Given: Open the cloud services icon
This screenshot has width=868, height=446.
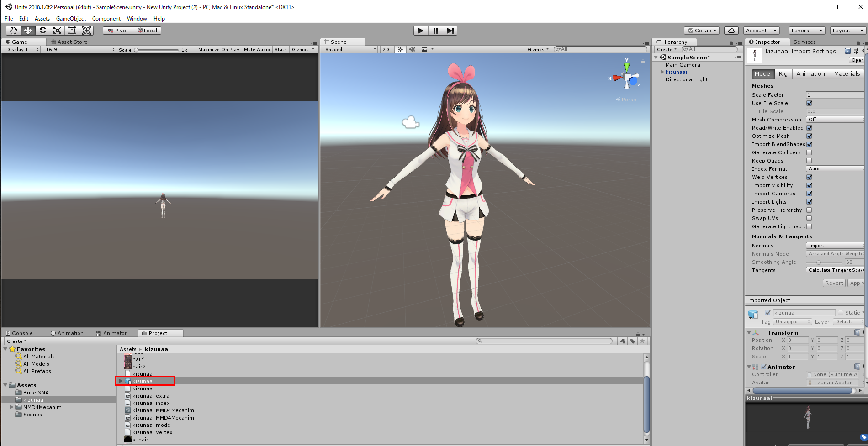Looking at the screenshot, I should [731, 31].
